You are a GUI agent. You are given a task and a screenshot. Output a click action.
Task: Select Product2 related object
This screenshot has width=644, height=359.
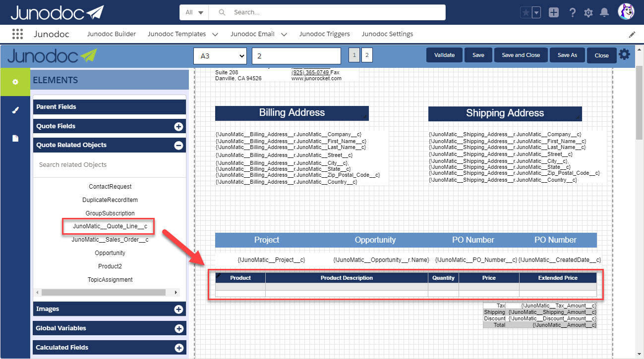point(110,266)
